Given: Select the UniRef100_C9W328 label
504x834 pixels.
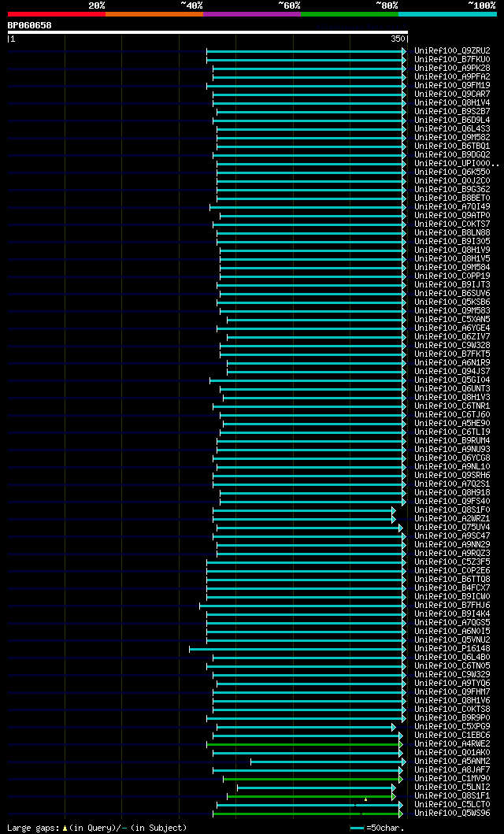Looking at the screenshot, I should [453, 346].
